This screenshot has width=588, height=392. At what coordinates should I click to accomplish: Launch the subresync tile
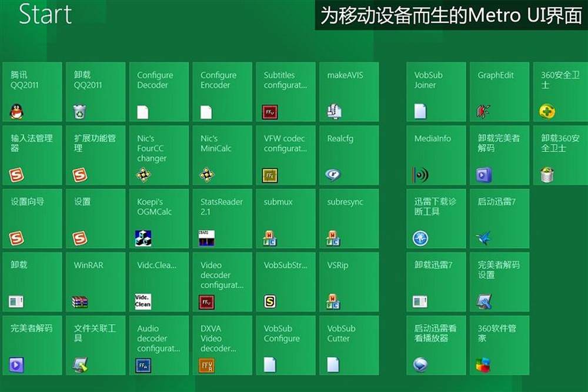click(349, 219)
